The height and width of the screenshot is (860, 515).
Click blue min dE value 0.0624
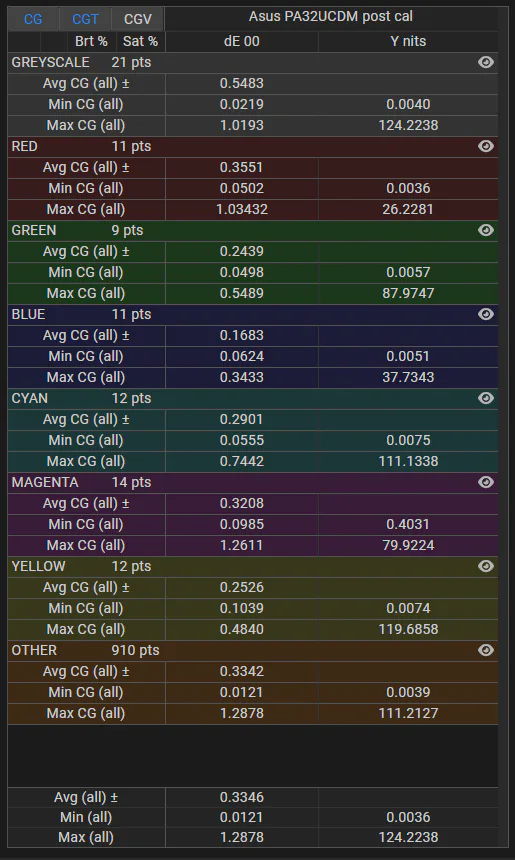(x=242, y=356)
